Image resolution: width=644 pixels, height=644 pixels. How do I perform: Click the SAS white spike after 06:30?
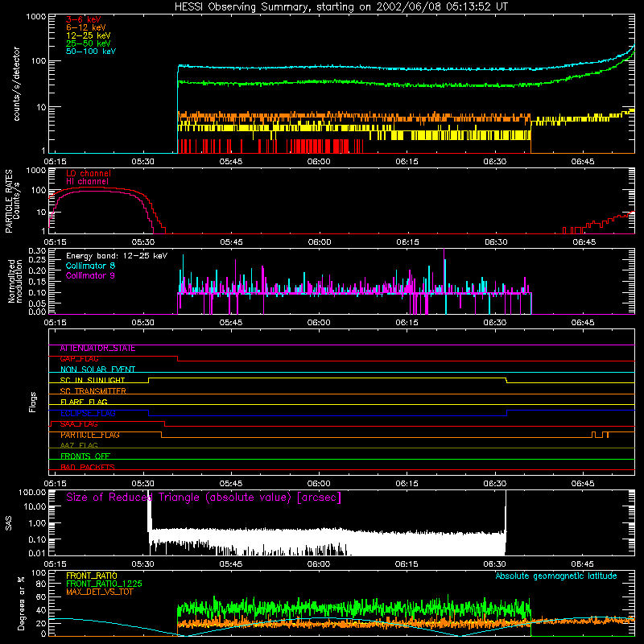click(506, 511)
